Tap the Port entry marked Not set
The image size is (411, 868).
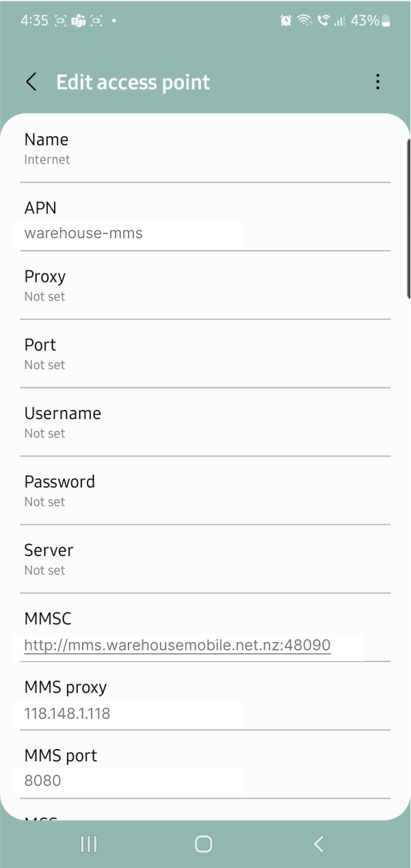coord(205,353)
